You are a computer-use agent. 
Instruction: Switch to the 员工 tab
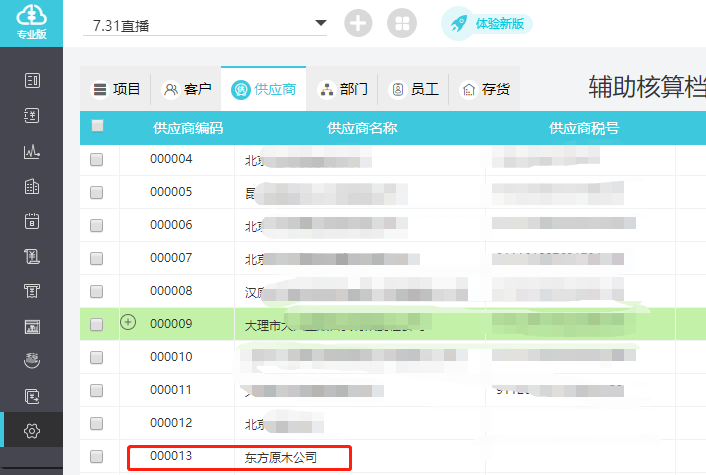click(415, 89)
